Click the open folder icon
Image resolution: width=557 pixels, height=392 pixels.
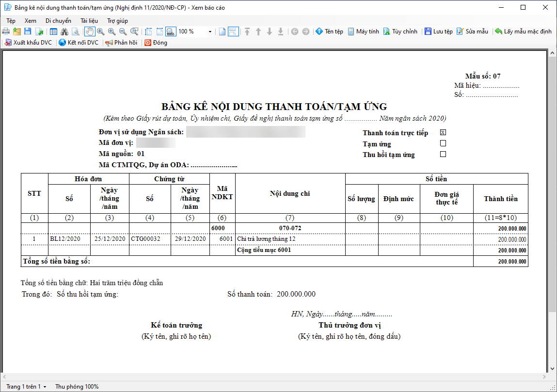16,31
